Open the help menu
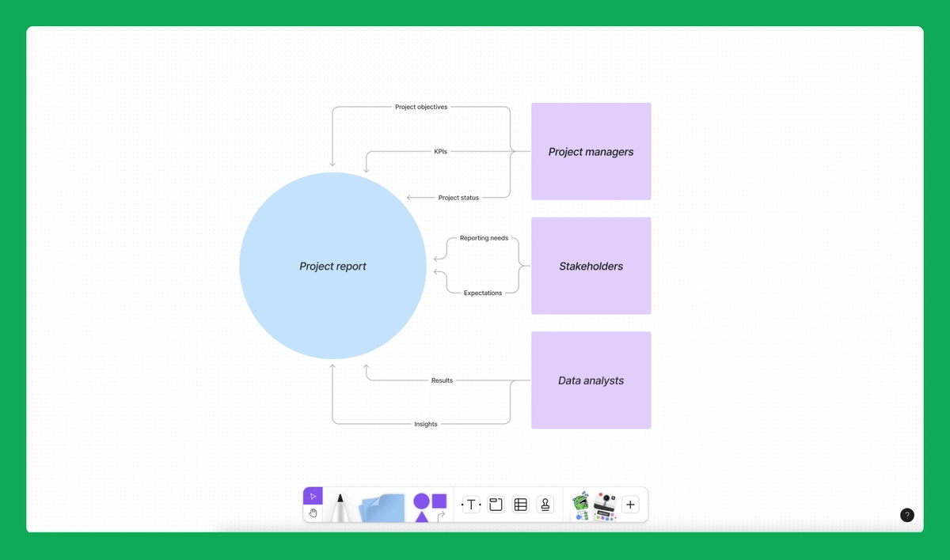Image resolution: width=950 pixels, height=560 pixels. click(907, 515)
